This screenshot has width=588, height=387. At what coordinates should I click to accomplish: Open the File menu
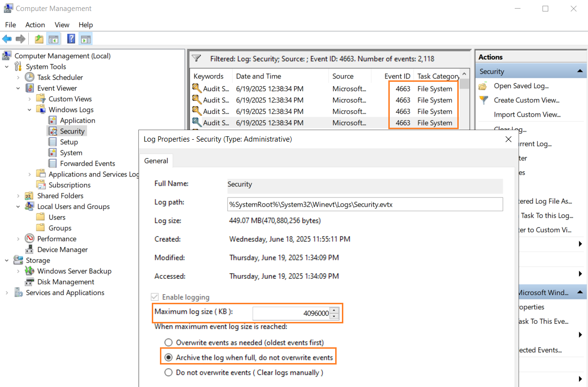coord(11,25)
